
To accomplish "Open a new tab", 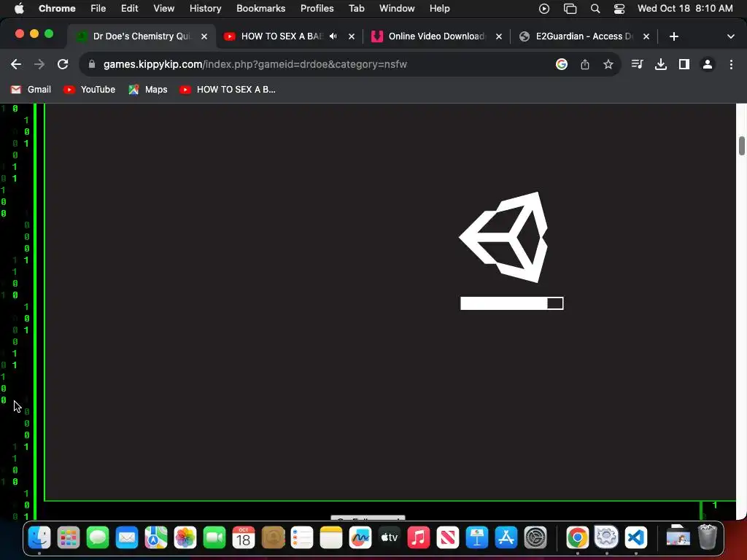I will [x=673, y=36].
